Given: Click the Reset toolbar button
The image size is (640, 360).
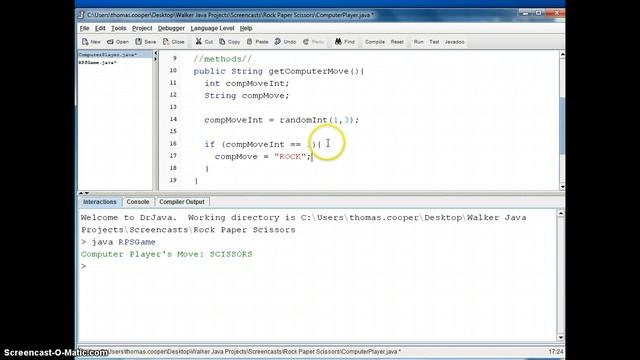Looking at the screenshot, I should pos(397,42).
